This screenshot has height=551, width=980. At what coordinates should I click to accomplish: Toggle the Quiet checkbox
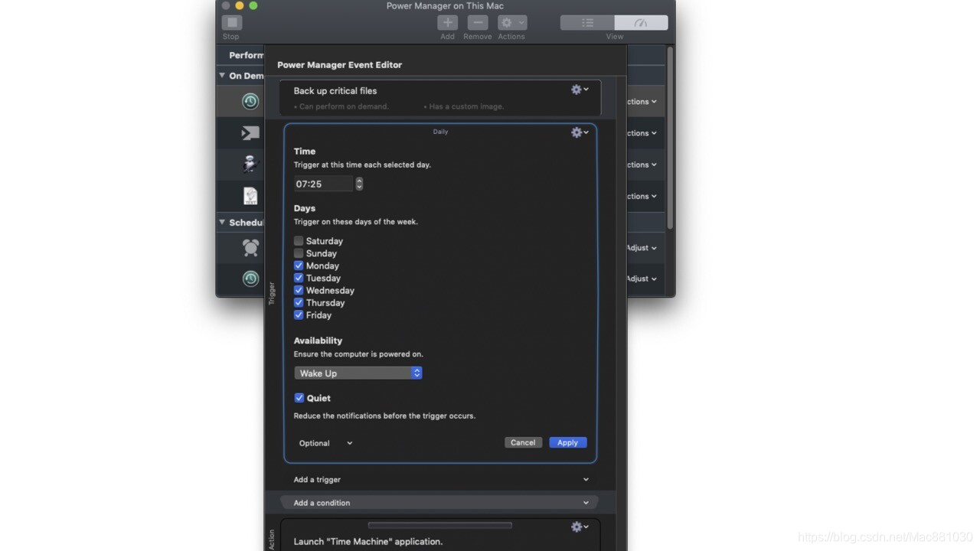[299, 398]
